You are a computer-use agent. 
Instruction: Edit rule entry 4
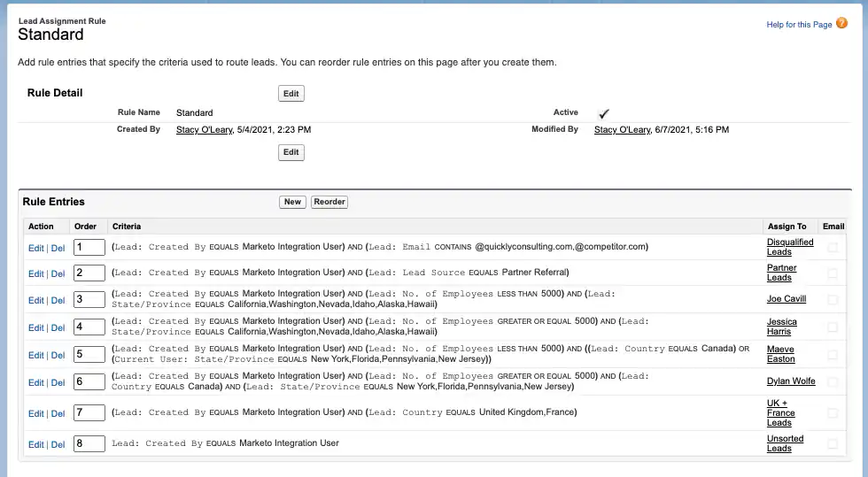[36, 327]
